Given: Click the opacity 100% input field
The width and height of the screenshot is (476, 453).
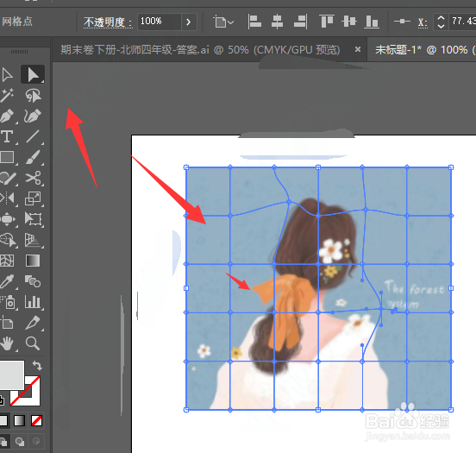Looking at the screenshot, I should 159,22.
